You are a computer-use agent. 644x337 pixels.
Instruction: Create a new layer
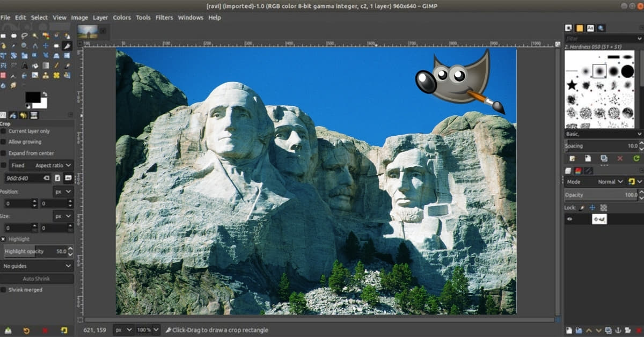click(568, 330)
